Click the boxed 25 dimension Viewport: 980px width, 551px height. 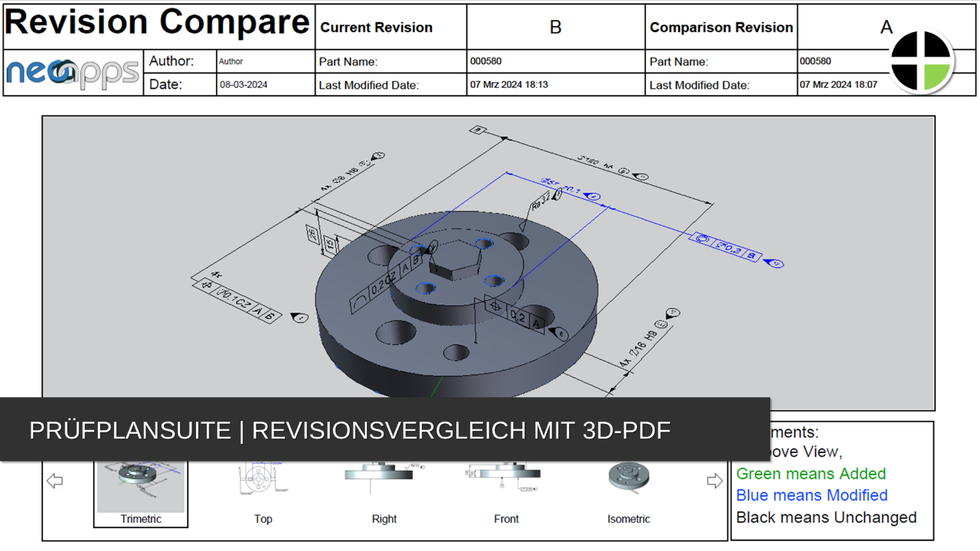pyautogui.click(x=312, y=234)
